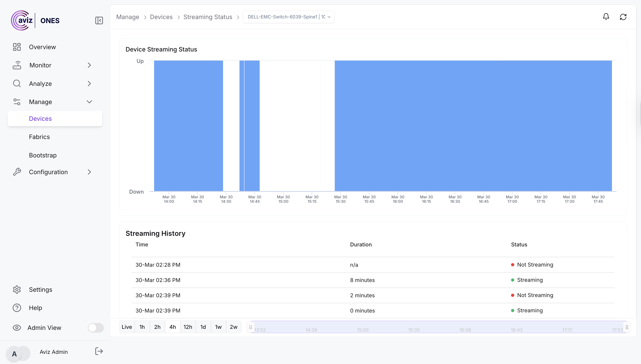
Task: Click the logout icon beside Aviz Admin
Action: pos(99,351)
